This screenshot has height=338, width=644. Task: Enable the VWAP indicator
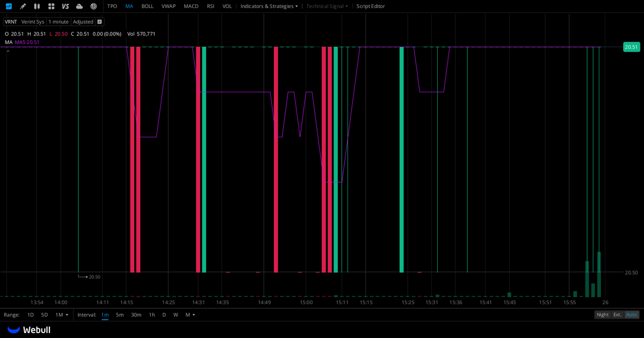tap(169, 6)
